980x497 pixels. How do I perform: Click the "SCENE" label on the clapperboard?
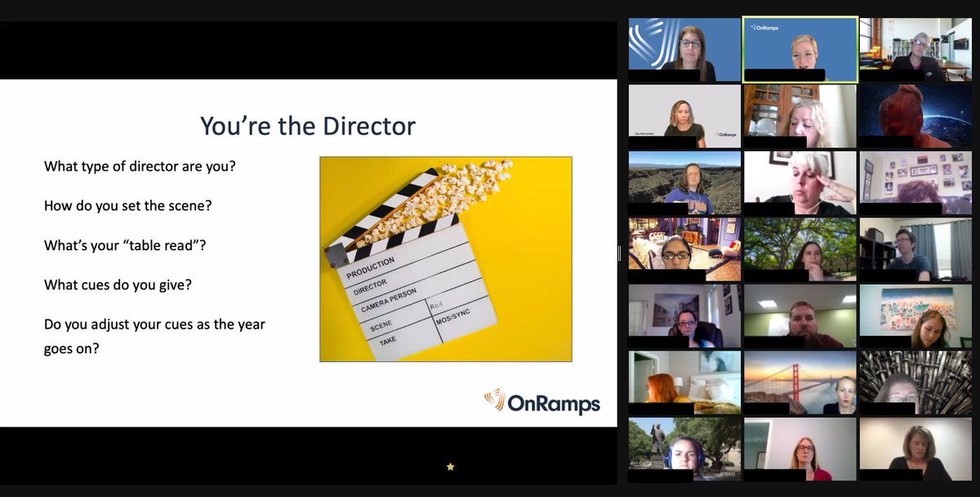pos(381,326)
